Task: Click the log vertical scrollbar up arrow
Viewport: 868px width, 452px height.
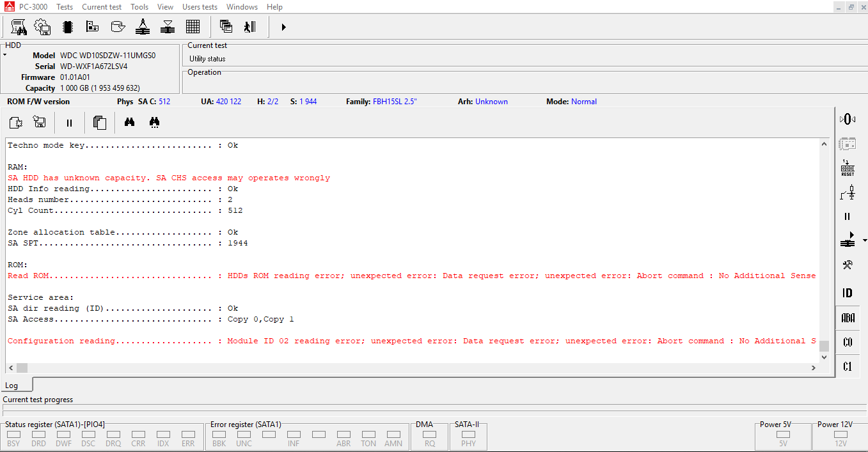Action: pos(825,144)
